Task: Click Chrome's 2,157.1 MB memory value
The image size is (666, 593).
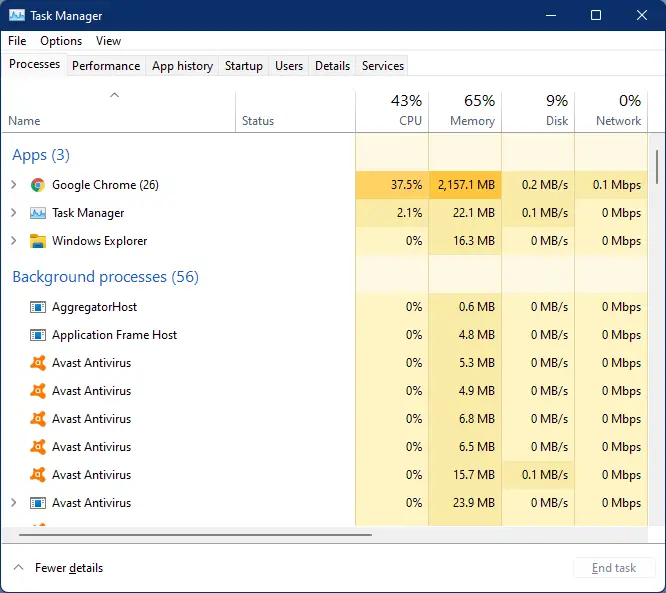Action: point(466,185)
